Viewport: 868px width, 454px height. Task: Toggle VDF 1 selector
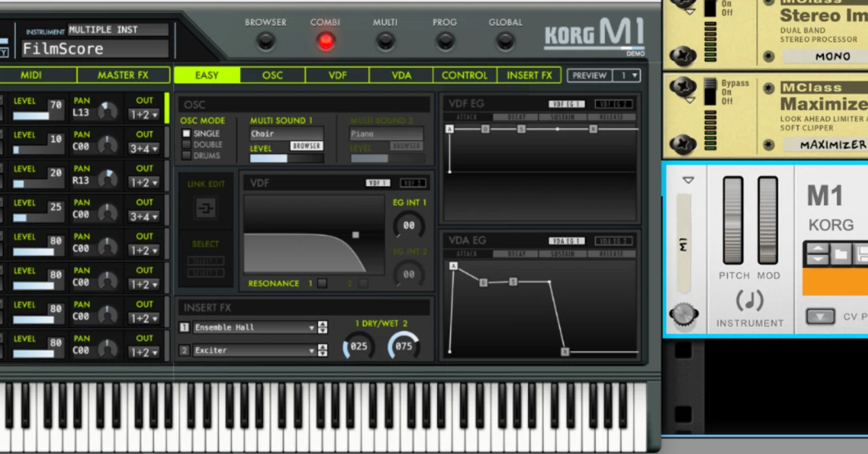pos(378,183)
